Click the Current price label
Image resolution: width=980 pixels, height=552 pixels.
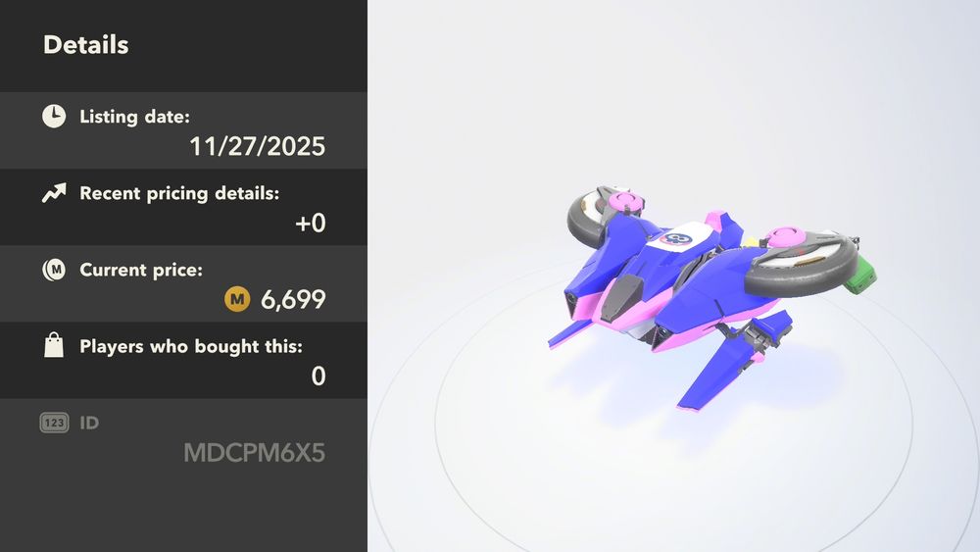(140, 270)
